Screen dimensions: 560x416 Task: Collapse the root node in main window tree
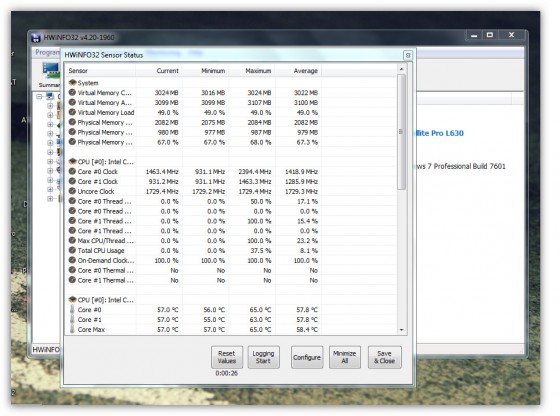[39, 96]
